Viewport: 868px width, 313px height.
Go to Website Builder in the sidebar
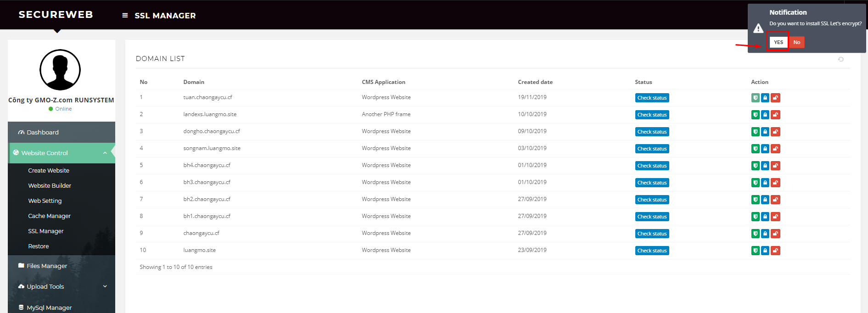50,185
